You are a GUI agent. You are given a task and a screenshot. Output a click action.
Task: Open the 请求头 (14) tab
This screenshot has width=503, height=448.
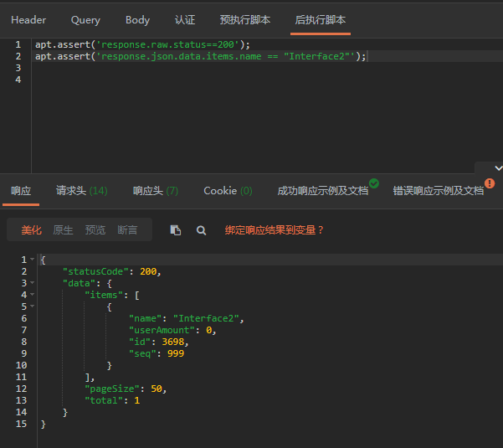click(81, 191)
